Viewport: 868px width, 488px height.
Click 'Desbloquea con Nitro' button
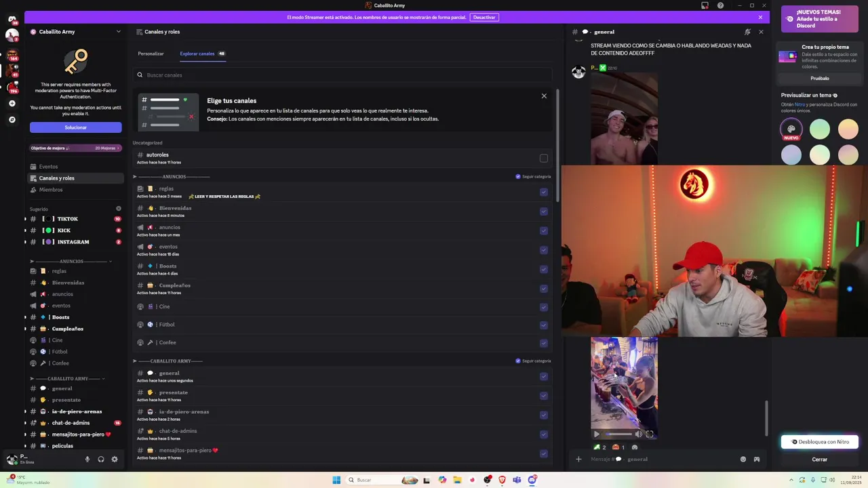tap(820, 442)
